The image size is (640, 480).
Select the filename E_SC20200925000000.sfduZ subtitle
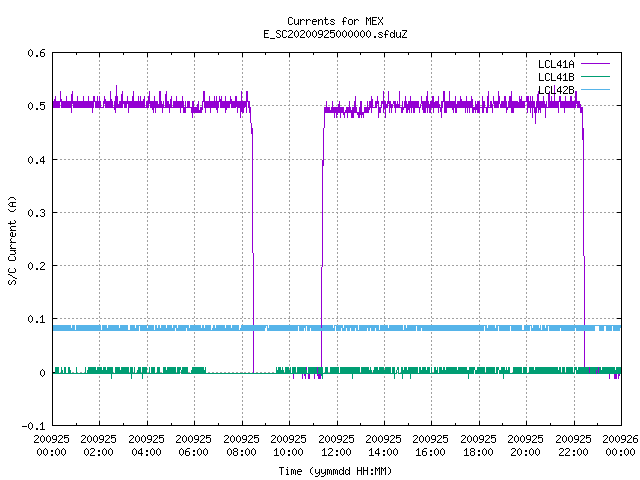point(335,34)
